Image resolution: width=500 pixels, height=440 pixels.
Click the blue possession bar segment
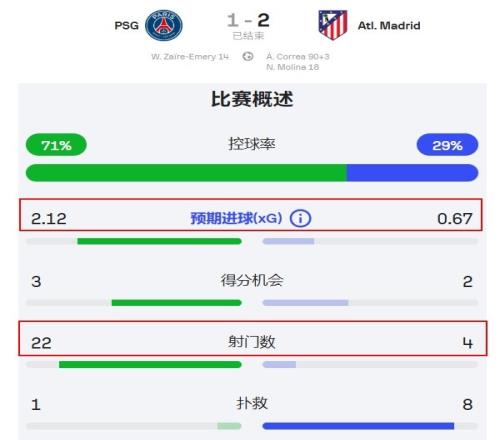coord(413,173)
